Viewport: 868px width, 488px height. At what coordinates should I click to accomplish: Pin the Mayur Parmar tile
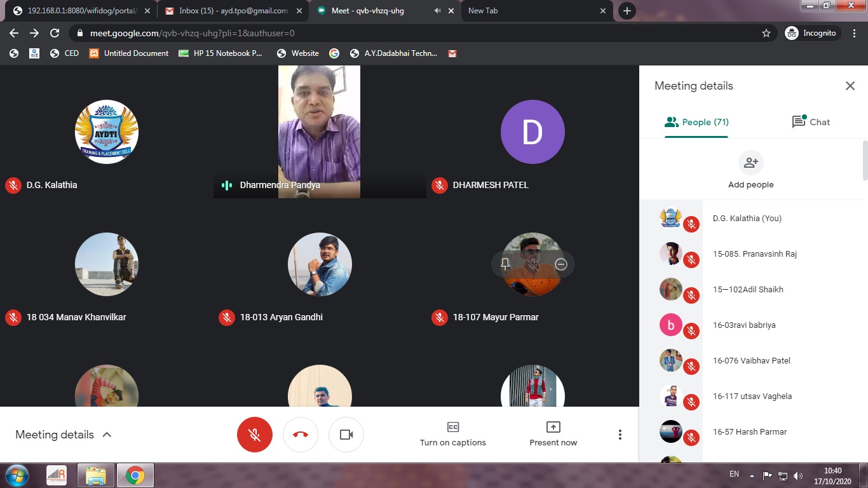point(506,264)
